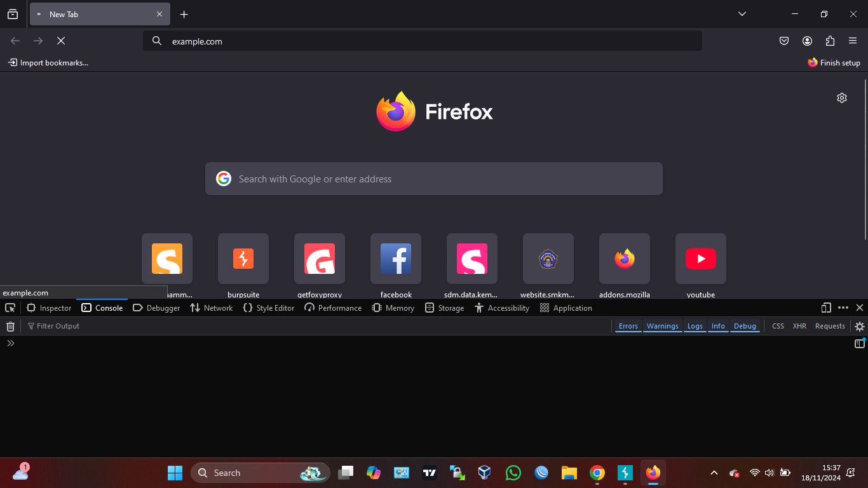Click the taskbar Search box
The height and width of the screenshot is (488, 868).
click(x=260, y=473)
